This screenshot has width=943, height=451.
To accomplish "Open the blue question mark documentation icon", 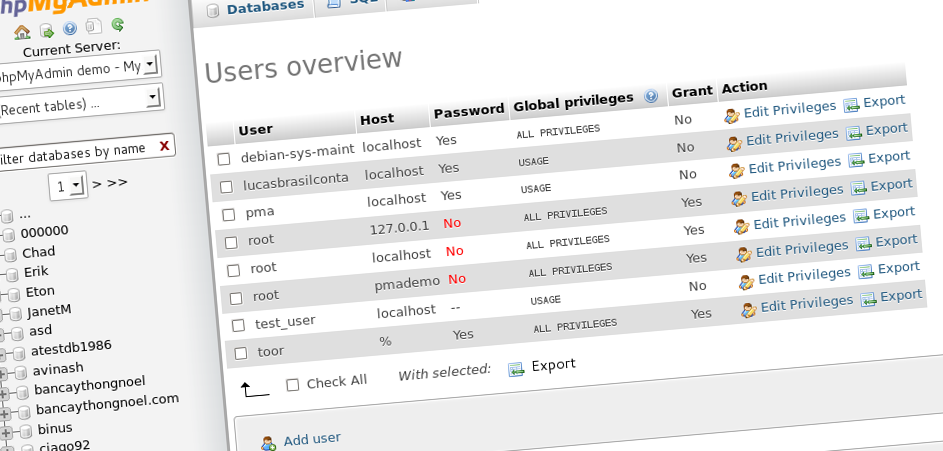I will [x=70, y=28].
